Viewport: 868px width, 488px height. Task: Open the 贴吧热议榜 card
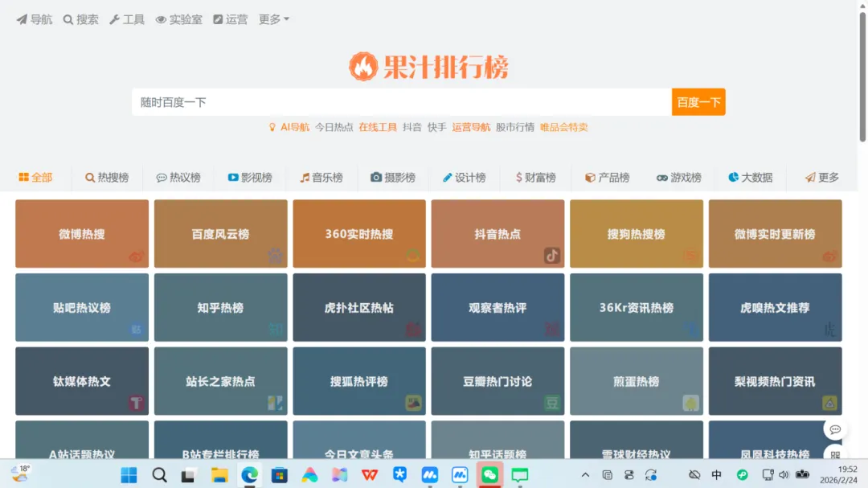coord(82,307)
